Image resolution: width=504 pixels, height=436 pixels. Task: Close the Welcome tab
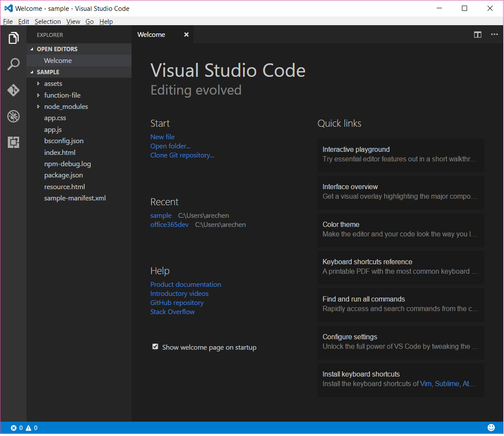(x=186, y=35)
